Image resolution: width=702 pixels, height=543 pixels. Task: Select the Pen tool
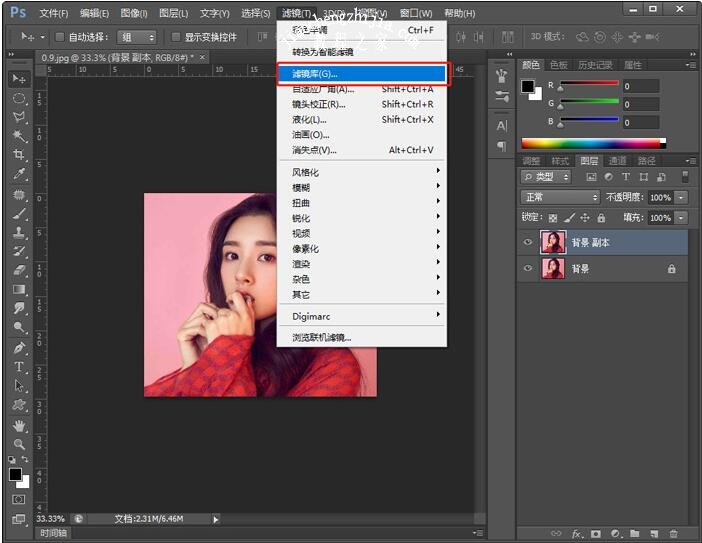point(19,348)
